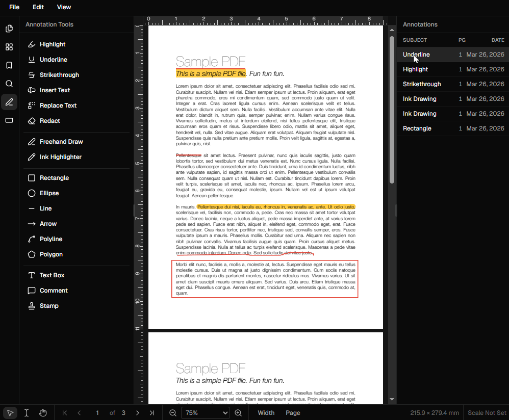Click the Scale Not Set label
This screenshot has height=420, width=509.
[487, 412]
